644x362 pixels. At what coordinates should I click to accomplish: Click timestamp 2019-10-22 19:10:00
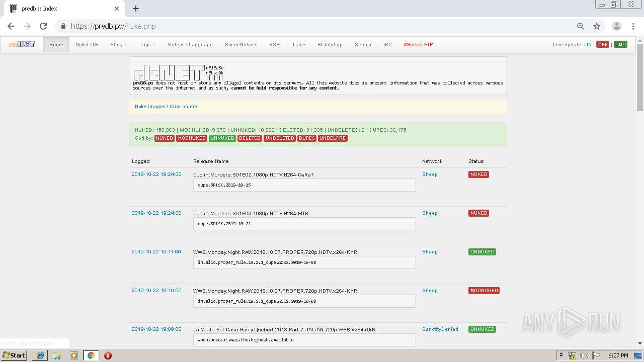156,291
